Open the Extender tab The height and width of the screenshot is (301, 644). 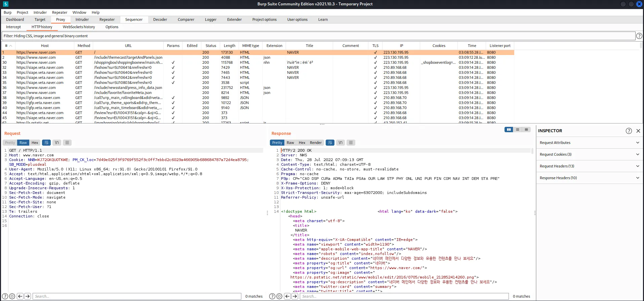(x=234, y=19)
